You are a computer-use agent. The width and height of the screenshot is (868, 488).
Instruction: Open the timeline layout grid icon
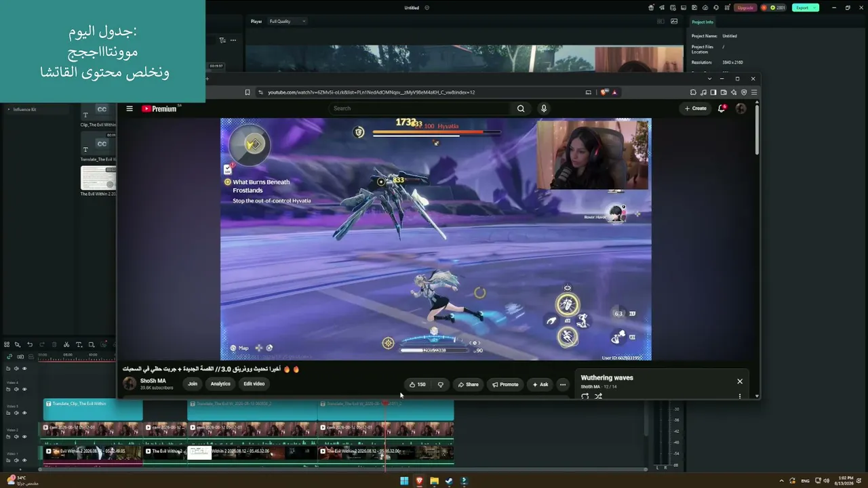pos(7,344)
